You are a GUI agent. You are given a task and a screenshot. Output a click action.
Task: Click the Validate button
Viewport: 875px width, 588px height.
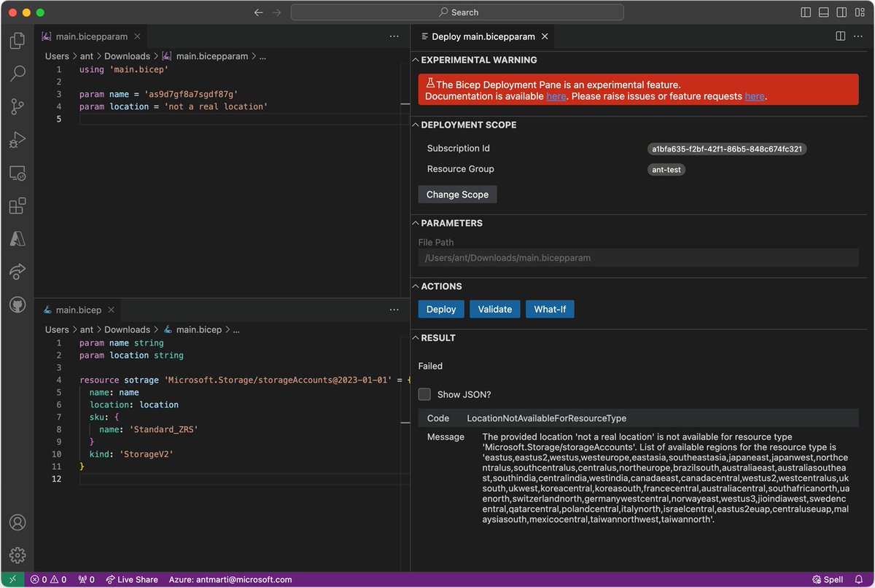point(495,309)
